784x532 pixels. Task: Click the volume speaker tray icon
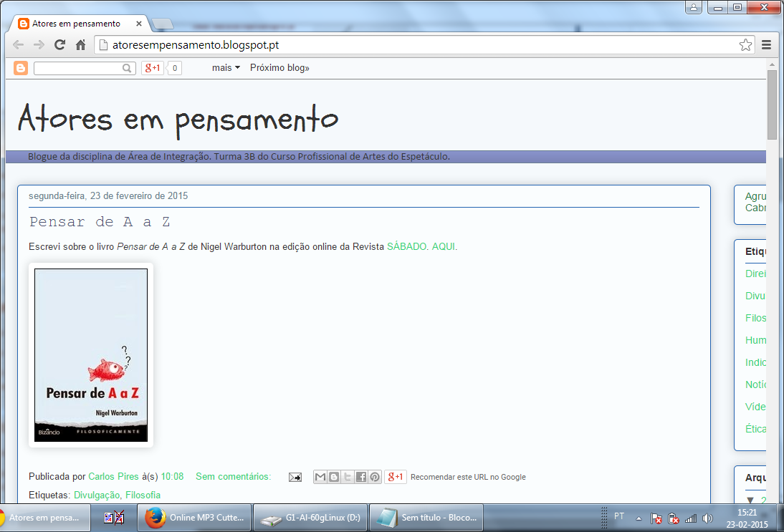pyautogui.click(x=707, y=518)
